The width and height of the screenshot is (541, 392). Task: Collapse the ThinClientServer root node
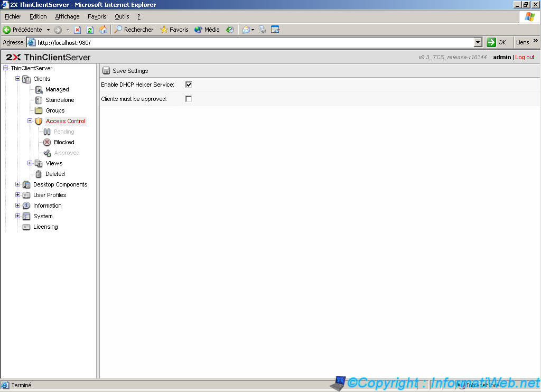[x=5, y=68]
